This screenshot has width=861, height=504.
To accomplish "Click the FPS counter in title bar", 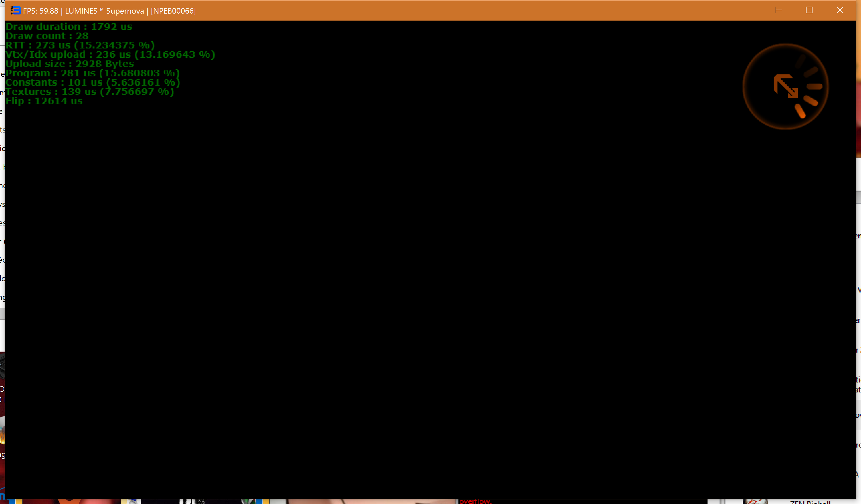I will coord(40,11).
